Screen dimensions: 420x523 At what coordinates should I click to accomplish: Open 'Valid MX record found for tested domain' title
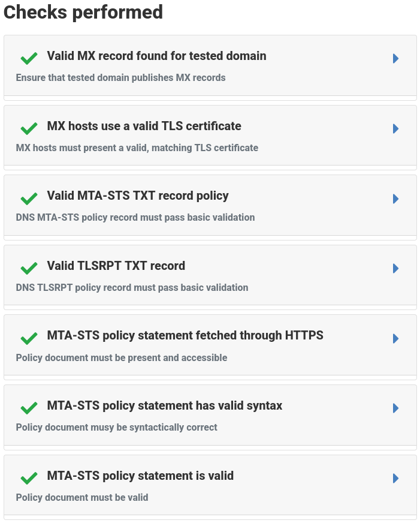156,56
